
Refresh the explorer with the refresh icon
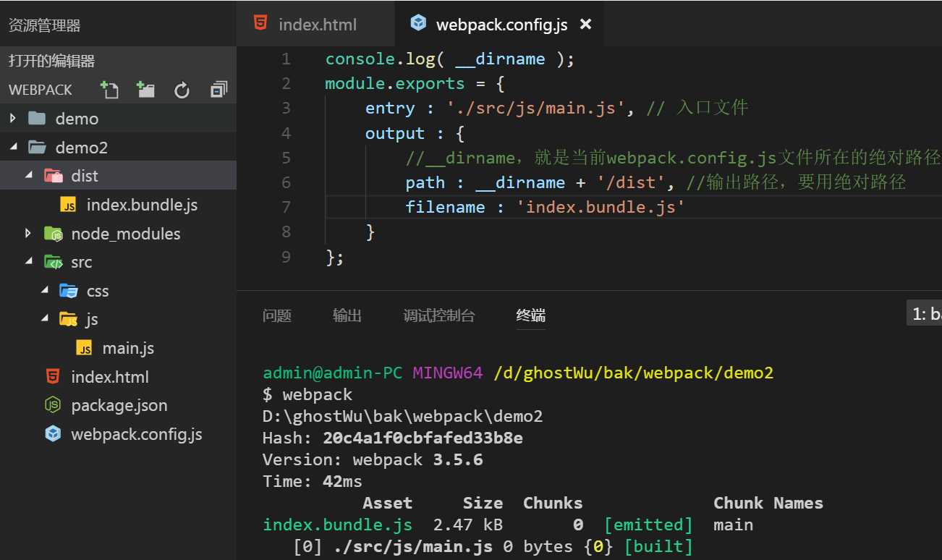(x=182, y=90)
